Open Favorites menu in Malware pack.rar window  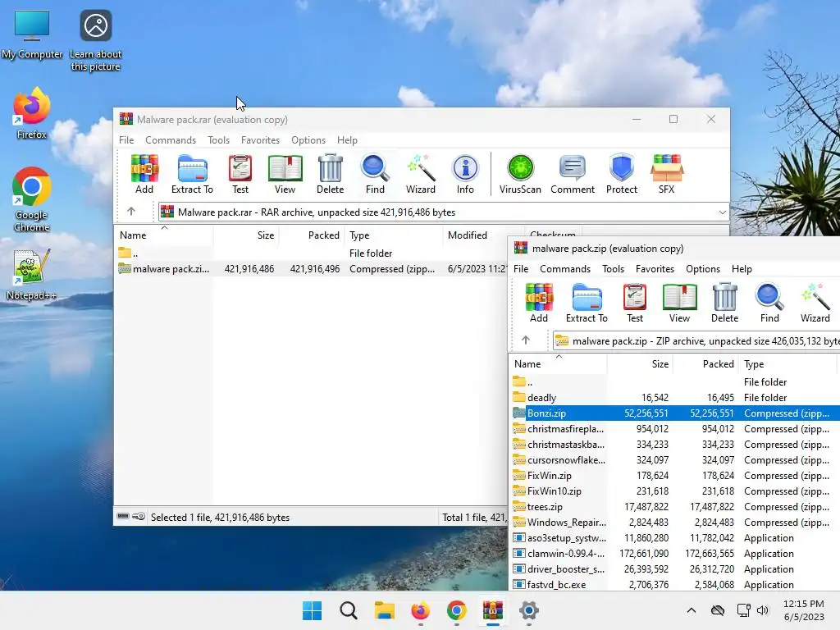point(260,139)
